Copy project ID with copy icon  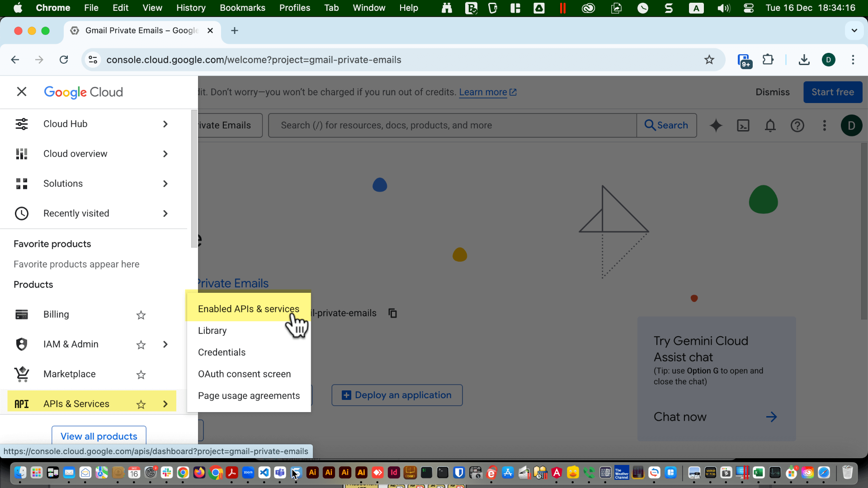click(x=392, y=313)
